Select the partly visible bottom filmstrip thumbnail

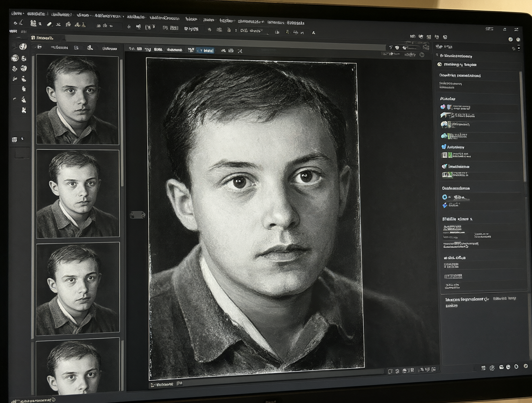[x=78, y=366]
